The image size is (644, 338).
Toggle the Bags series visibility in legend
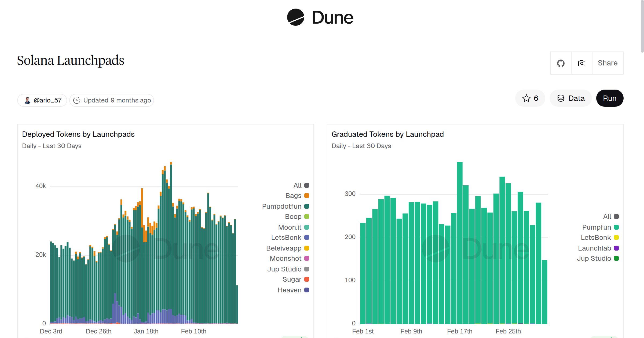[294, 196]
